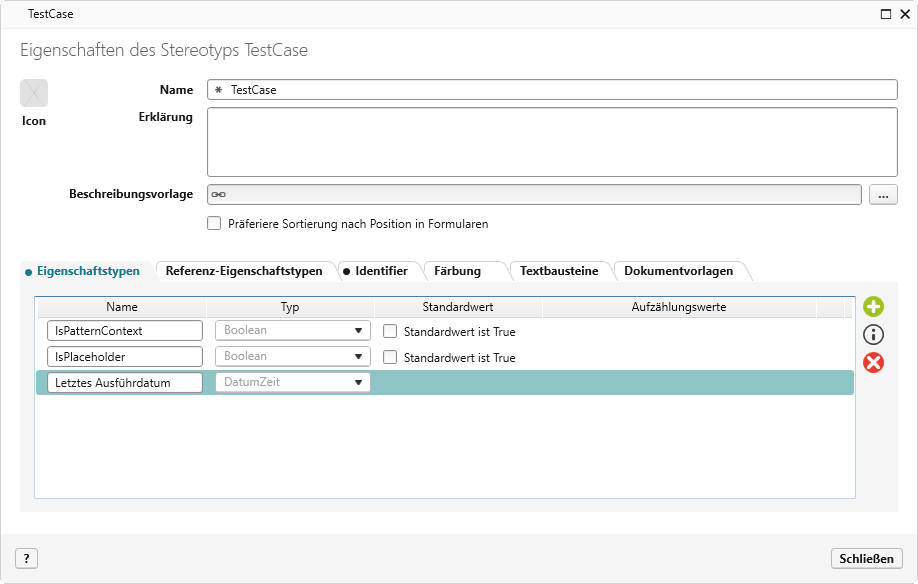Click the Letztes Ausführdatum name field
The width and height of the screenshot is (918, 584).
(x=125, y=382)
